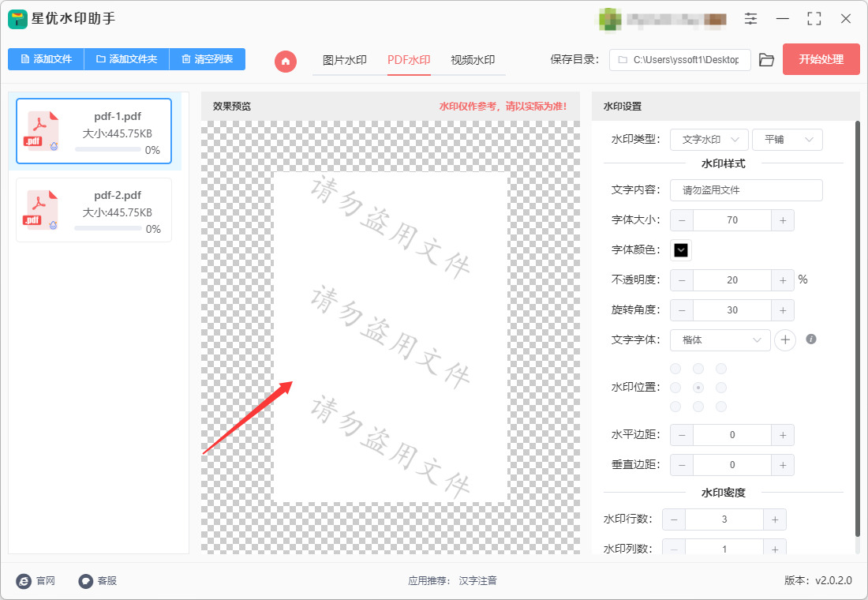Select the bottom-right watermark position radio
This screenshot has width=868, height=600.
720,407
